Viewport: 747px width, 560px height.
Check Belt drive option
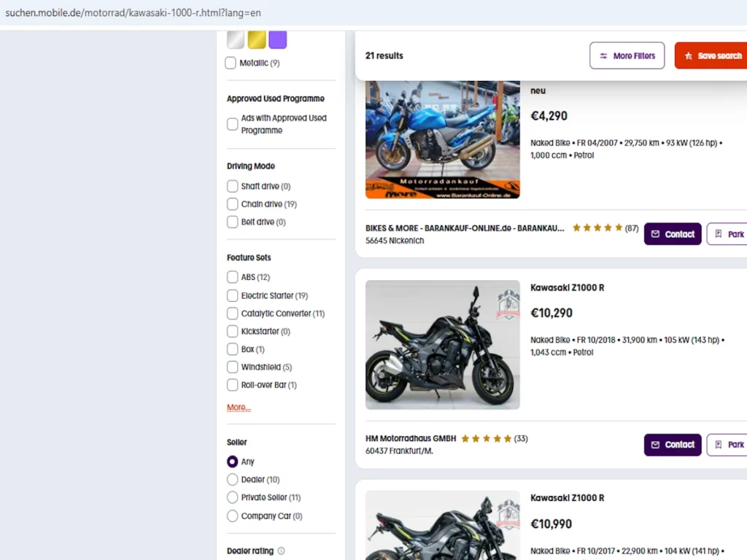pos(233,222)
